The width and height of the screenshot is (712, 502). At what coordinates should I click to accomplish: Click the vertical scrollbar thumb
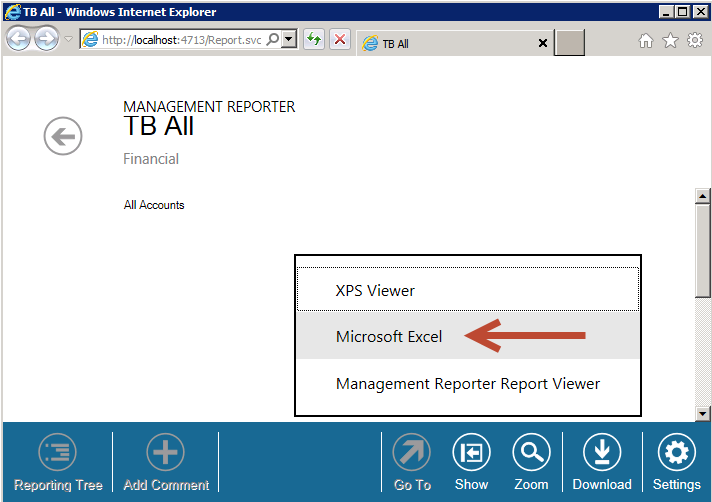click(x=702, y=251)
